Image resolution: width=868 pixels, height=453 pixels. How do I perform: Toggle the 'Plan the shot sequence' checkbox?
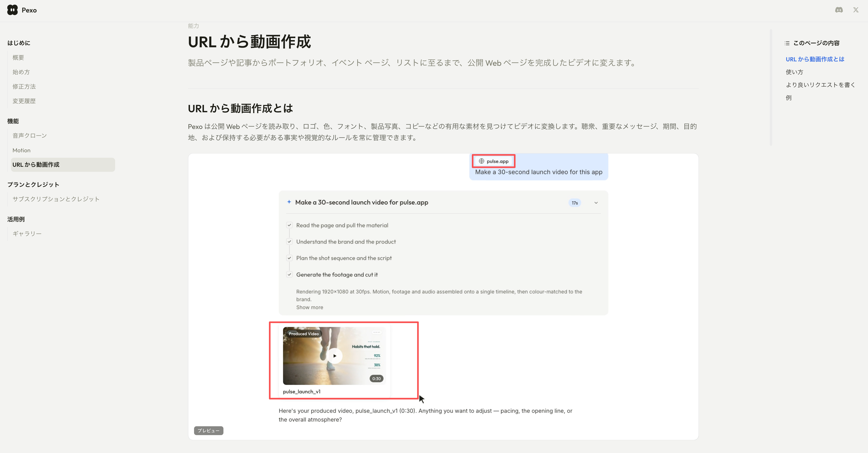pos(289,258)
